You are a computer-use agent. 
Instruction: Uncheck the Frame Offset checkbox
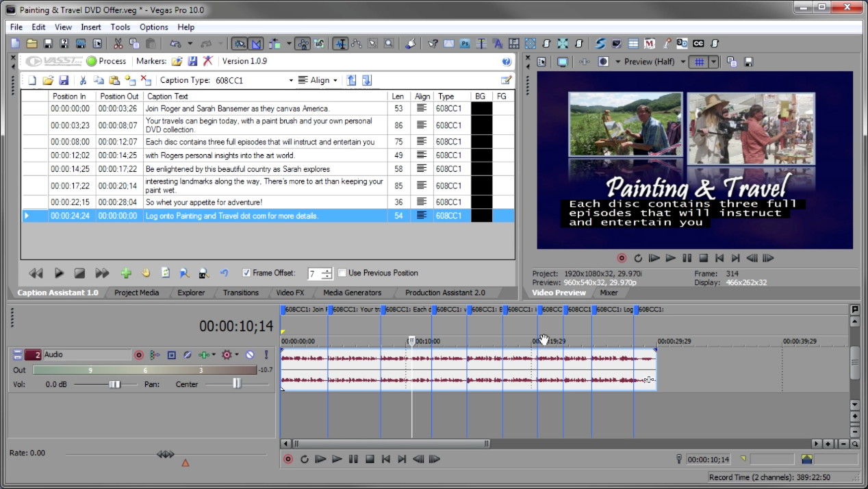click(246, 273)
